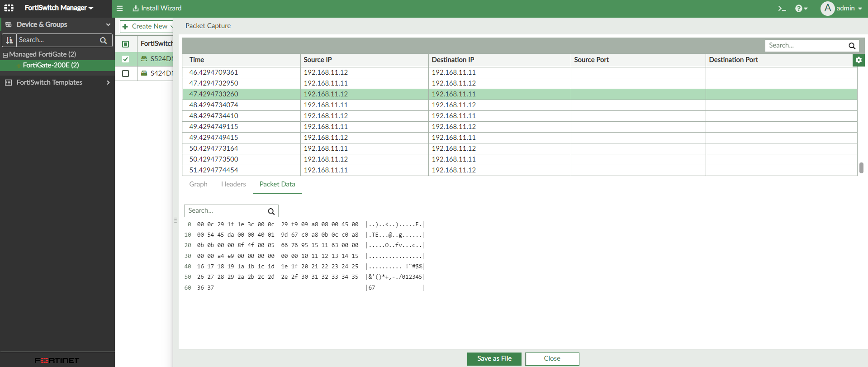The width and height of the screenshot is (868, 367).
Task: Click hex dump line at offset 60
Action: [304, 288]
